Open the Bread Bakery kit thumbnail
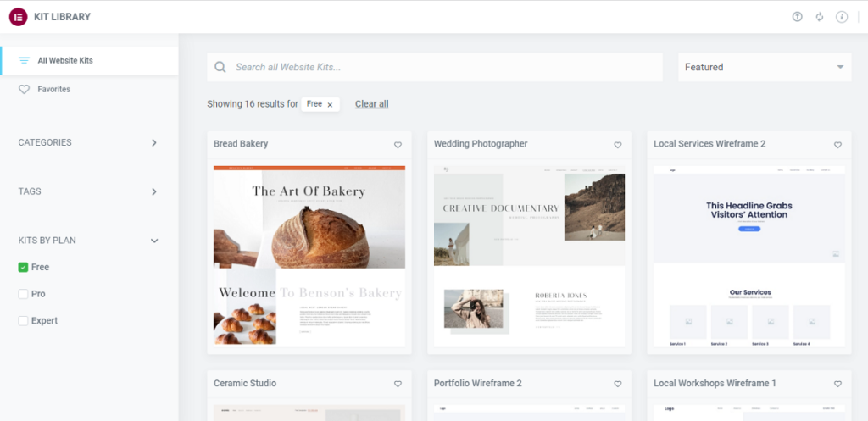This screenshot has width=868, height=421. coord(309,256)
